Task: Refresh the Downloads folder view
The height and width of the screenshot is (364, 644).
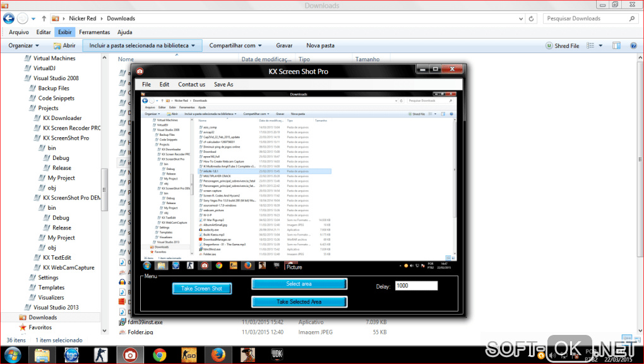Action: pyautogui.click(x=531, y=18)
